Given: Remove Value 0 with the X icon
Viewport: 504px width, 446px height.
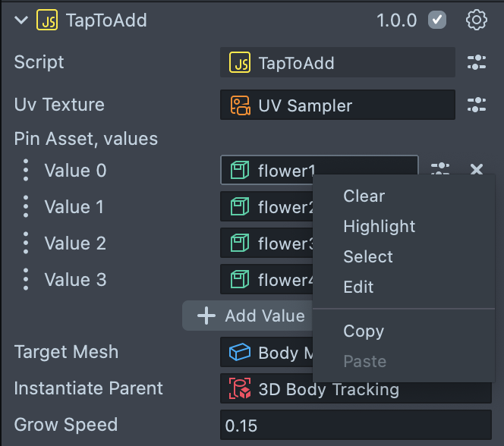Looking at the screenshot, I should [477, 170].
